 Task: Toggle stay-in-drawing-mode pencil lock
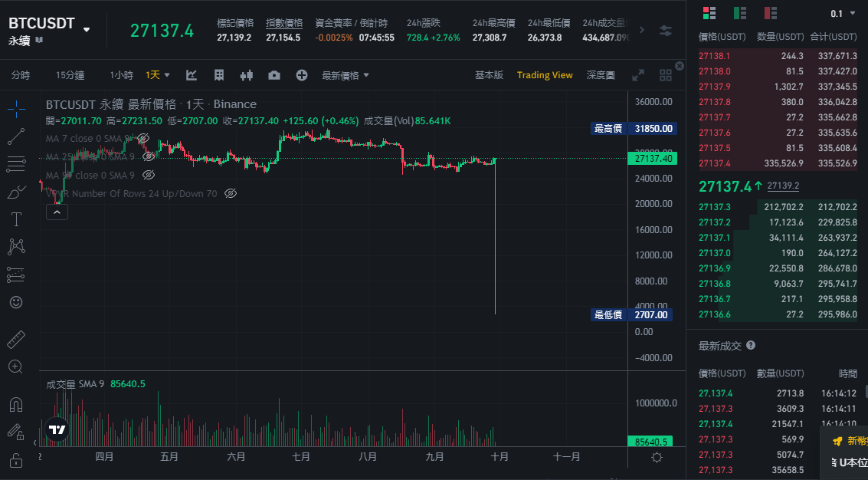pos(15,432)
